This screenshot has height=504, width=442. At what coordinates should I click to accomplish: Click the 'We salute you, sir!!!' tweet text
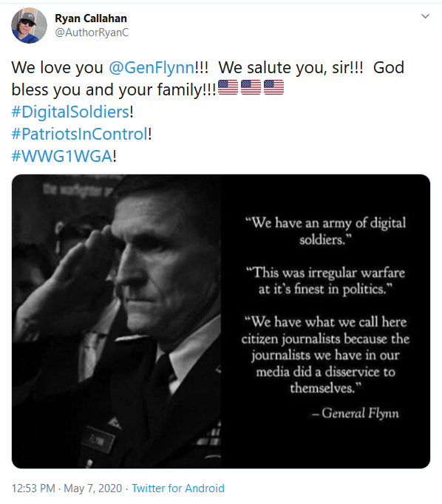click(x=290, y=67)
